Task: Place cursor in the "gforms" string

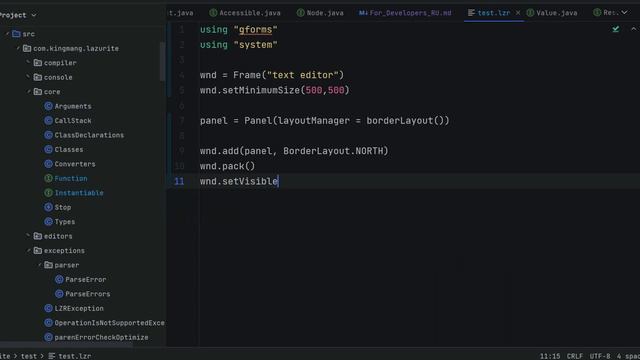Action: pos(256,30)
